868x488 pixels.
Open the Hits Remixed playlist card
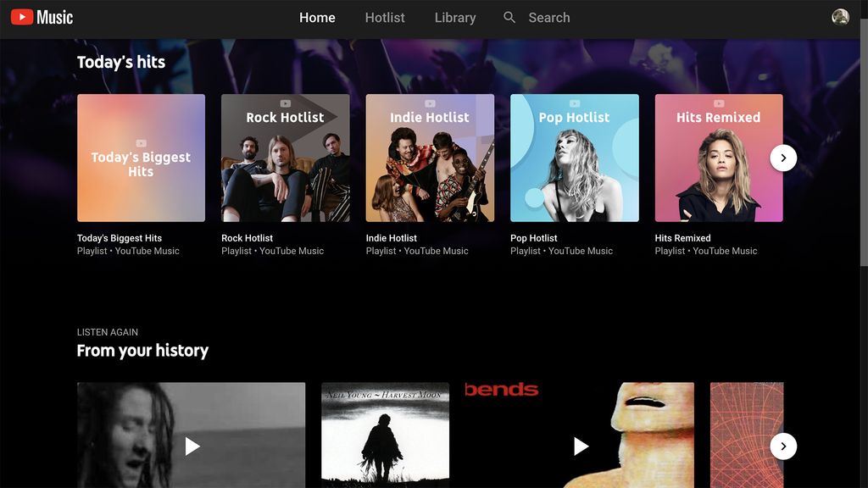(717, 158)
